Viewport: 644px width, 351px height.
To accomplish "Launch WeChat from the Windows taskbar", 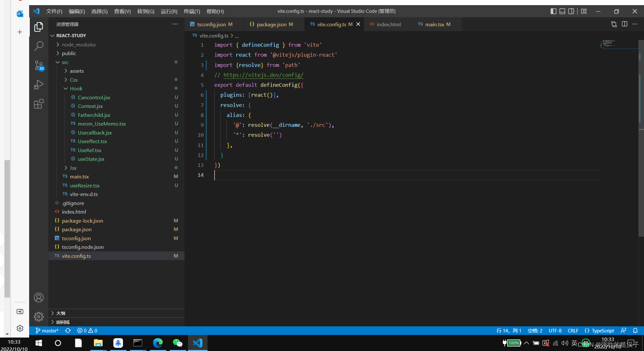I will point(178,343).
